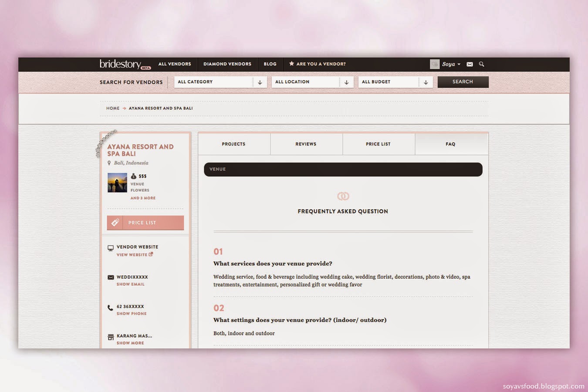Click the '62 36XXXXX' masked phone text
This screenshot has width=588, height=392.
[130, 307]
